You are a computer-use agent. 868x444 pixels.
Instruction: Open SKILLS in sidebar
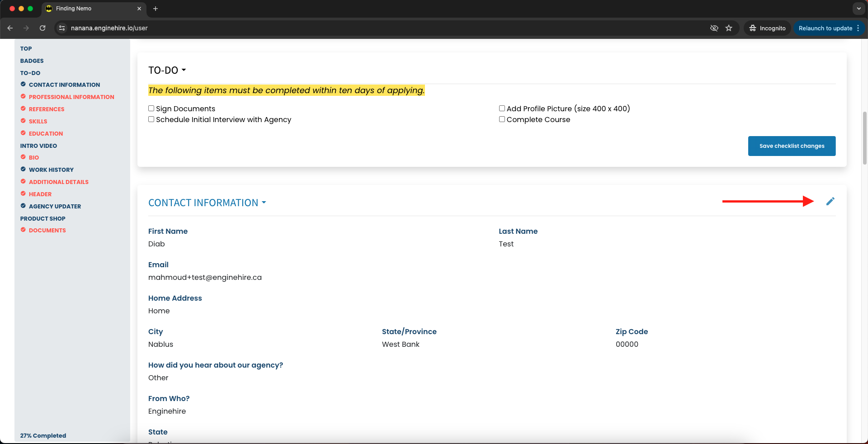(38, 122)
